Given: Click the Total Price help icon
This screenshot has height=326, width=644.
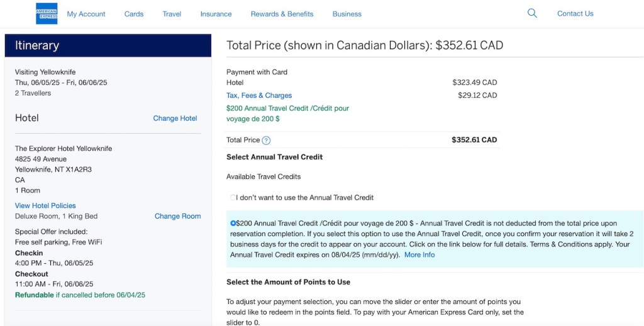Looking at the screenshot, I should pyautogui.click(x=266, y=140).
